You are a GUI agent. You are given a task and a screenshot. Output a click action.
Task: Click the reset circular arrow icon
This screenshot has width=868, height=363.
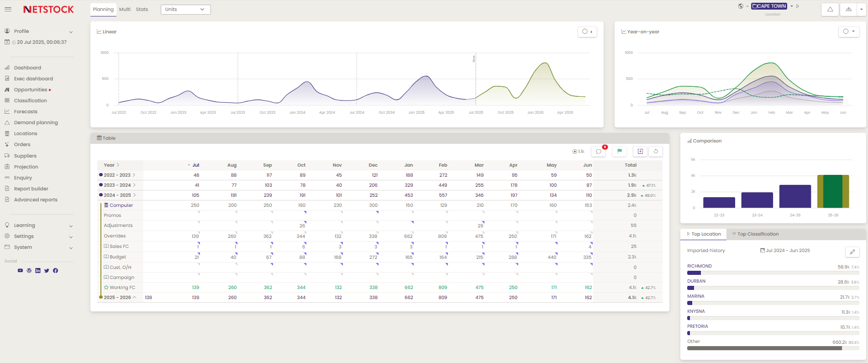(x=656, y=152)
